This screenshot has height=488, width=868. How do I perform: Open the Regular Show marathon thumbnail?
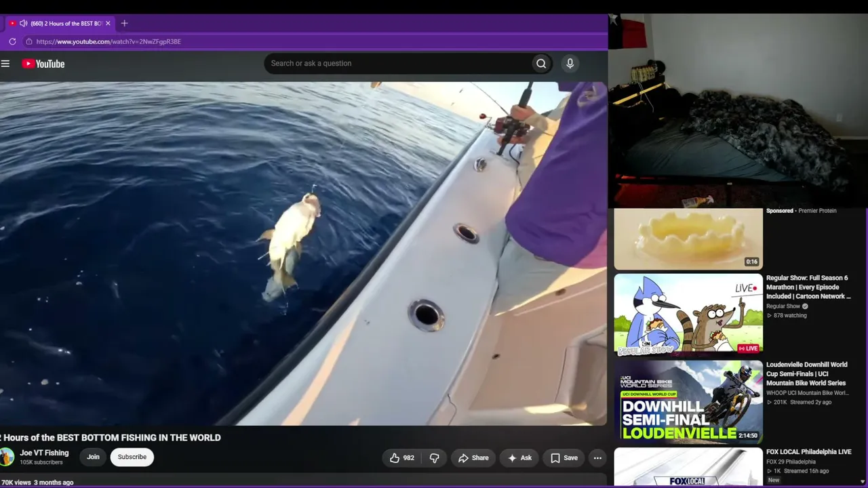tap(688, 315)
